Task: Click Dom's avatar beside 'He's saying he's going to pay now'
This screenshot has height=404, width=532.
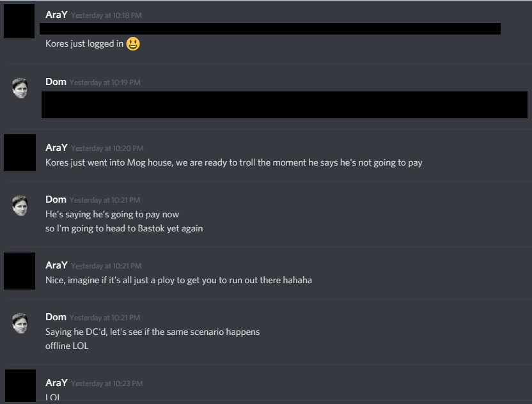Action: click(x=20, y=206)
